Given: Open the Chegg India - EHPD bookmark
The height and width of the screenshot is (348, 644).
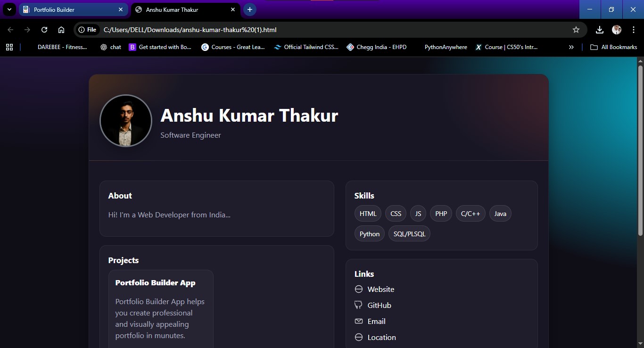Looking at the screenshot, I should [376, 47].
